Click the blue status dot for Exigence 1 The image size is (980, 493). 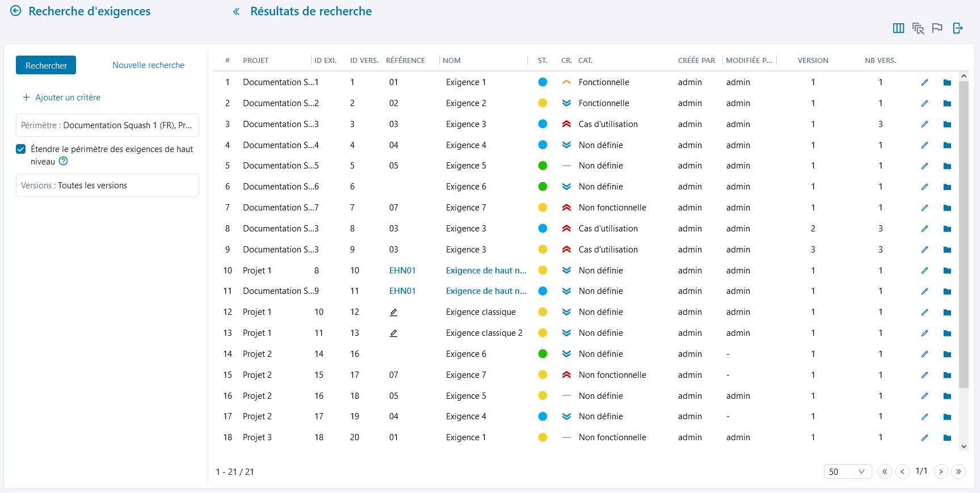542,82
